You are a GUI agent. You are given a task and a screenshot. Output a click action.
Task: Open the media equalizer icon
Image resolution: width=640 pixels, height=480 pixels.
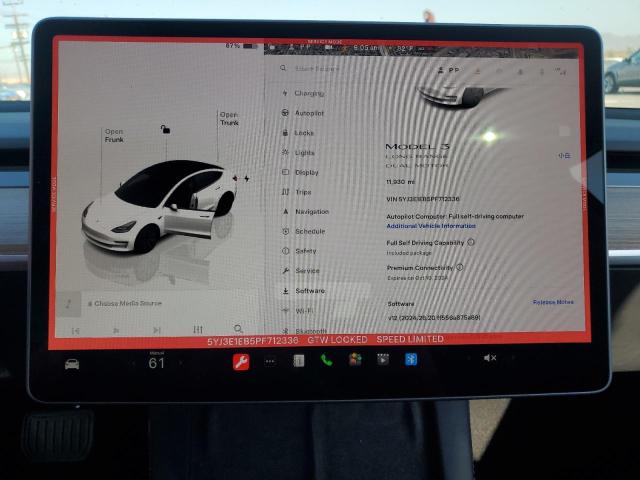[x=198, y=329]
